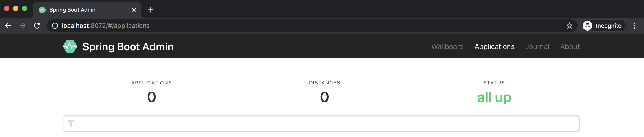Switch to the Applications view
Image resolution: width=644 pixels, height=137 pixels.
click(x=494, y=46)
